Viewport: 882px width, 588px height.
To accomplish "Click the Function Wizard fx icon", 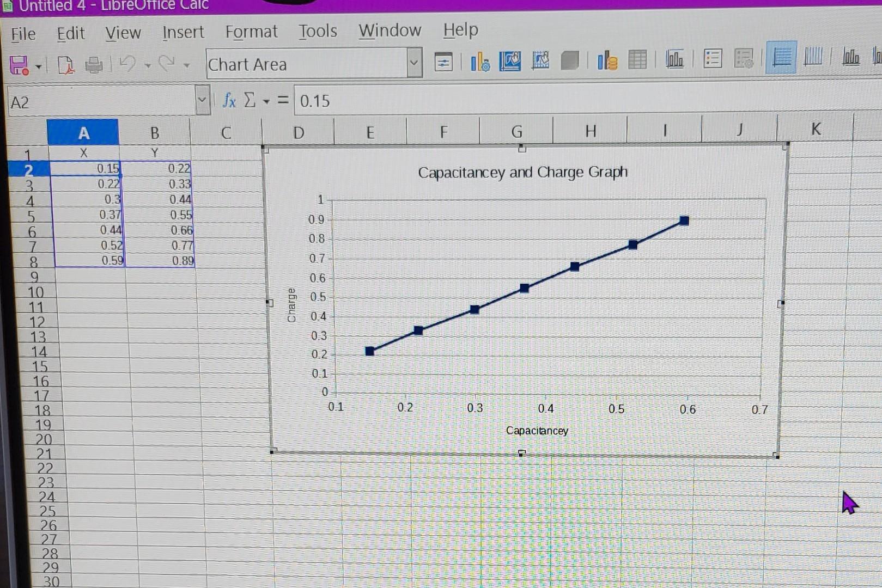I will point(228,101).
